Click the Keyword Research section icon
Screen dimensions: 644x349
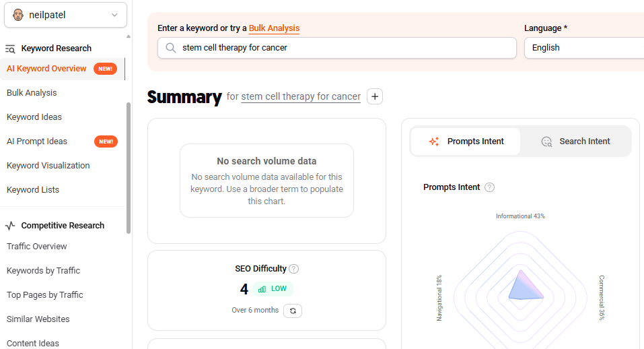click(x=10, y=49)
